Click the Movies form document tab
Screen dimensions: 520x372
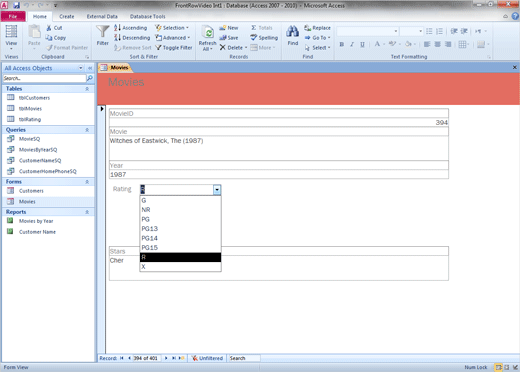point(116,68)
